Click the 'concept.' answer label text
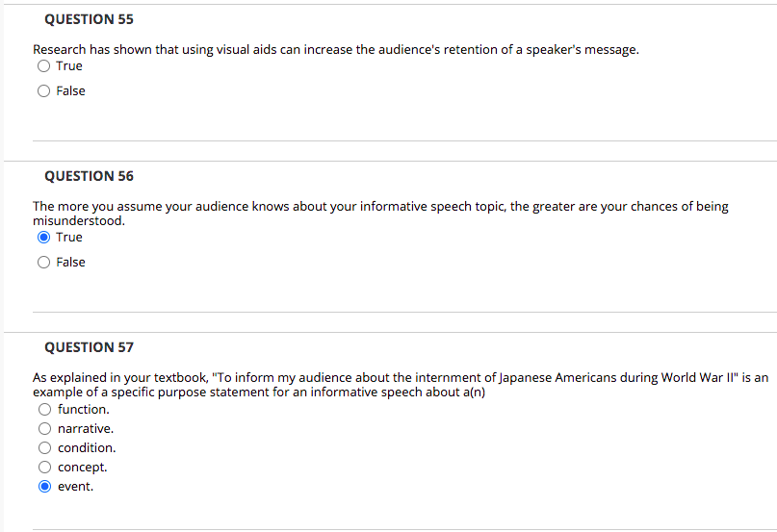The image size is (777, 532). (83, 468)
